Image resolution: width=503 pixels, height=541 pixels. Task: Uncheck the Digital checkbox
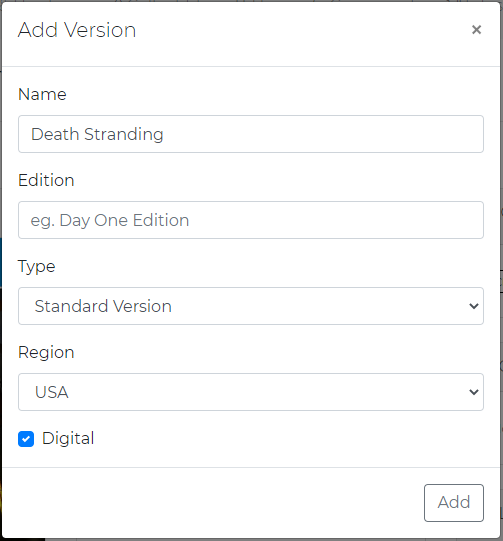point(26,439)
